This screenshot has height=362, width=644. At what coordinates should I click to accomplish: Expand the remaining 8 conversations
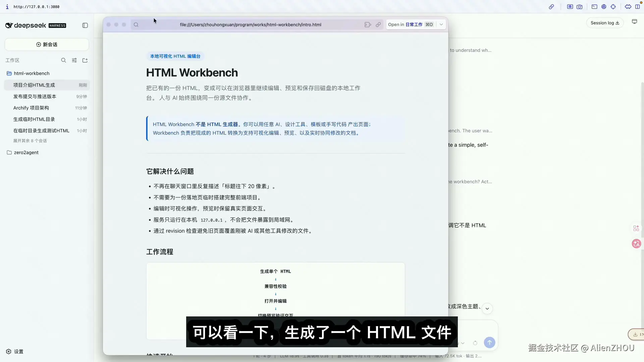[x=30, y=141]
